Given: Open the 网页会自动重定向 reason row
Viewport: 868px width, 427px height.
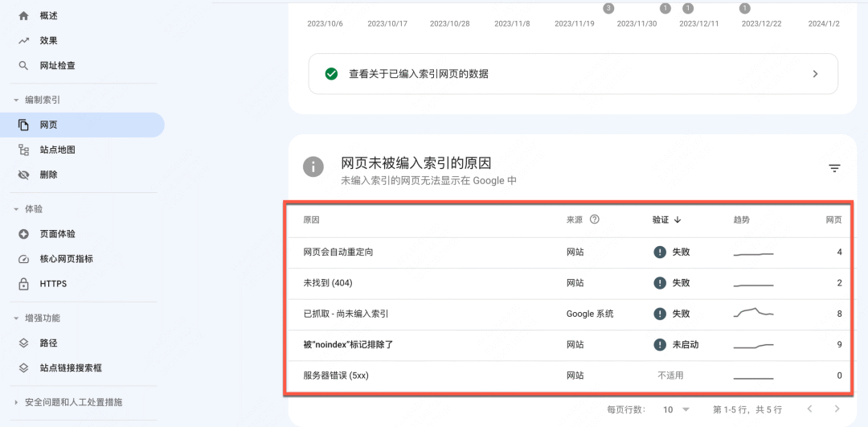Looking at the screenshot, I should coord(338,253).
